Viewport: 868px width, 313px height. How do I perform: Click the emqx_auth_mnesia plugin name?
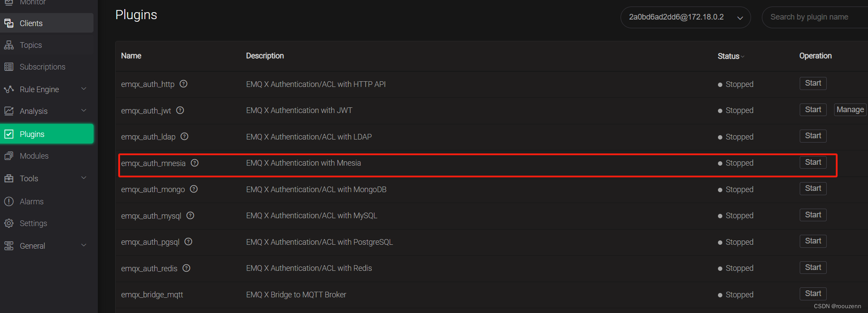tap(153, 163)
